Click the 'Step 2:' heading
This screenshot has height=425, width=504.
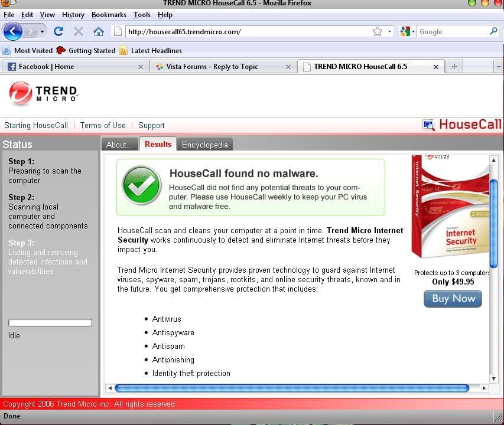21,197
